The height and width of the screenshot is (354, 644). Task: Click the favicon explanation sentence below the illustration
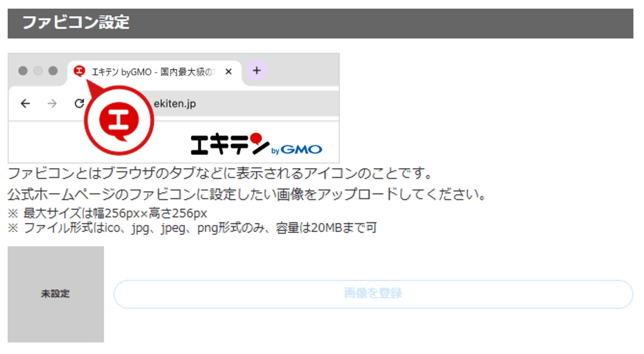click(220, 173)
